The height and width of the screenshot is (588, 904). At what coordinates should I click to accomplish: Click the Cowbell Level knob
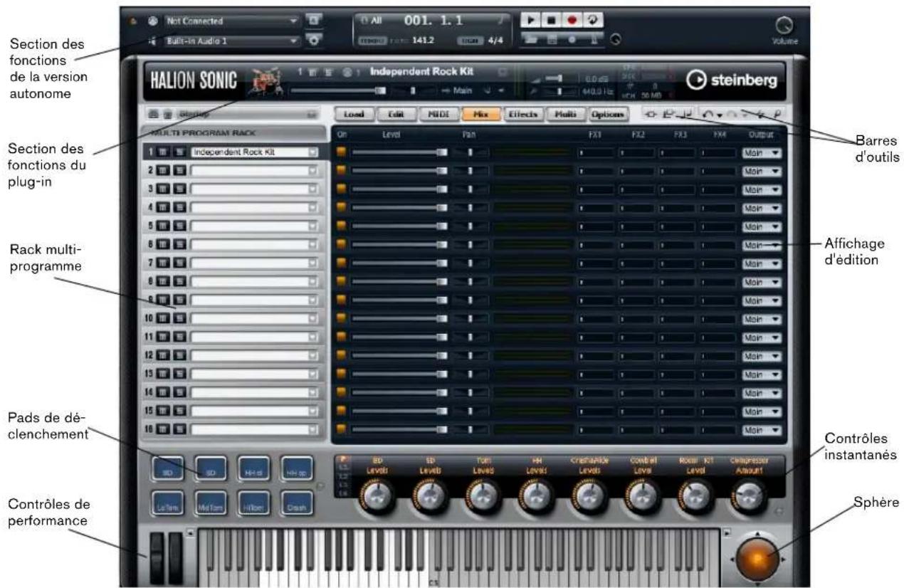click(x=641, y=498)
